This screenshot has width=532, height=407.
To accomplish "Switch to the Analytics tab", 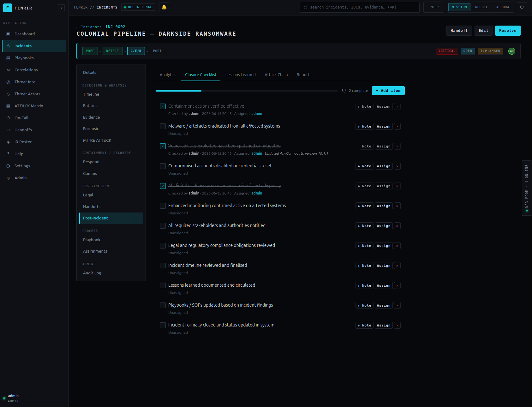I will pyautogui.click(x=168, y=75).
